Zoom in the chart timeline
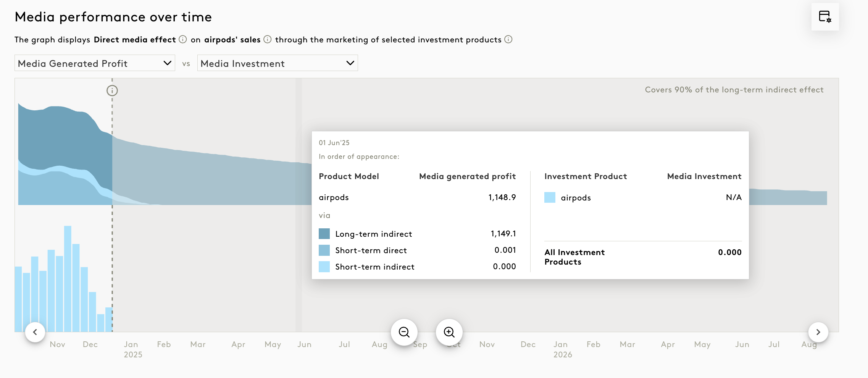 pyautogui.click(x=449, y=332)
